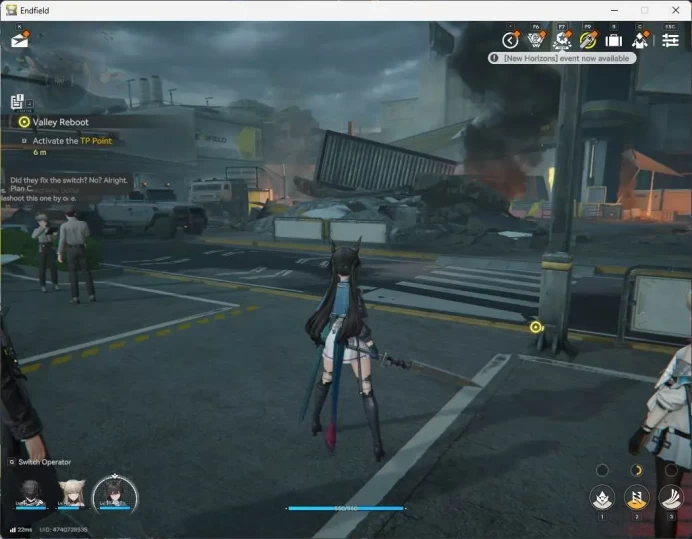692x539 pixels.
Task: Open the F6 diamond emblem menu
Action: click(536, 40)
